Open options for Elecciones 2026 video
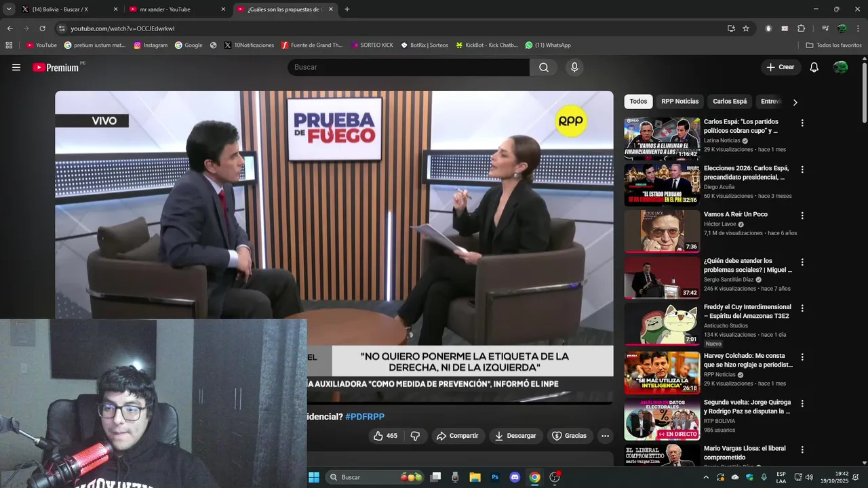Image resolution: width=868 pixels, height=488 pixels. [802, 169]
